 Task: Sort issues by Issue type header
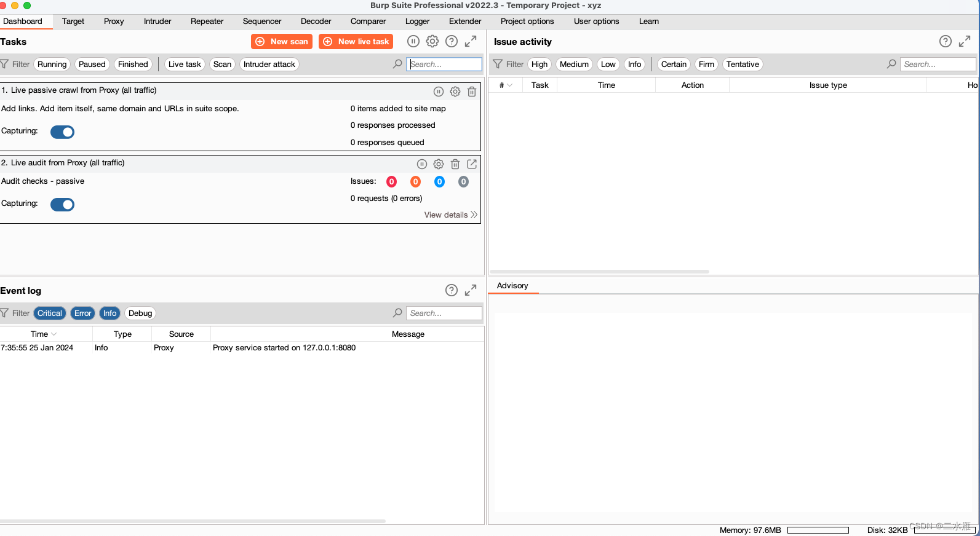coord(828,85)
